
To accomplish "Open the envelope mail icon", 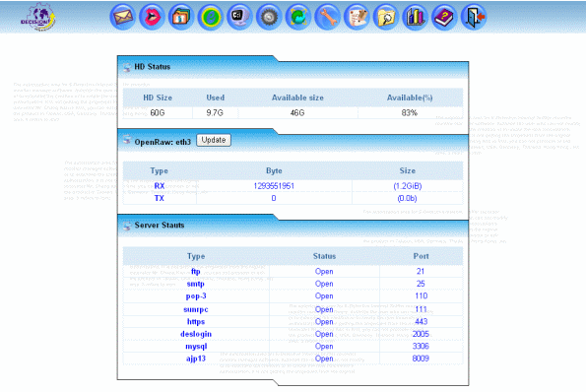I will 122,17.
